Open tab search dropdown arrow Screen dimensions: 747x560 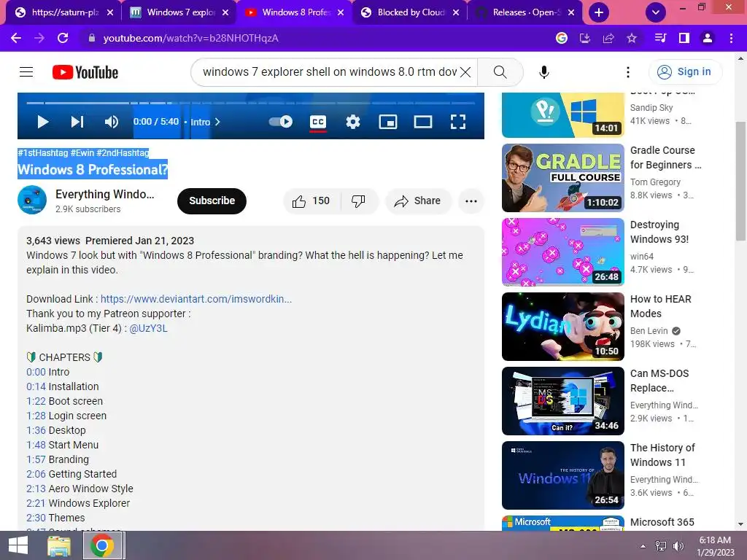[x=656, y=12]
